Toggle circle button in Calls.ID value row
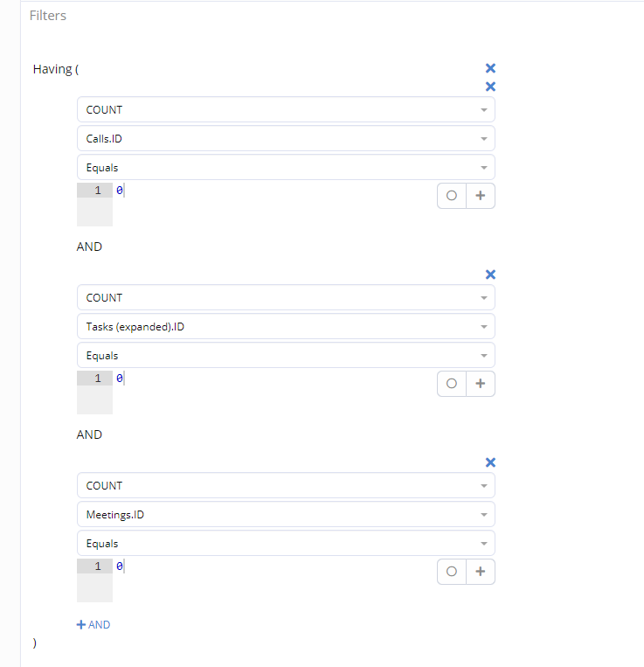 (x=452, y=196)
